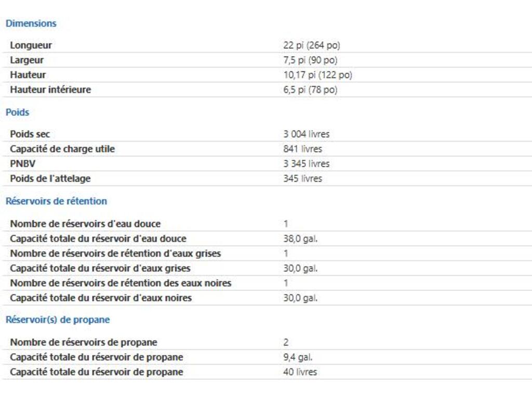
Task: Click the Hauteur intérieure label
Action: [x=50, y=89]
